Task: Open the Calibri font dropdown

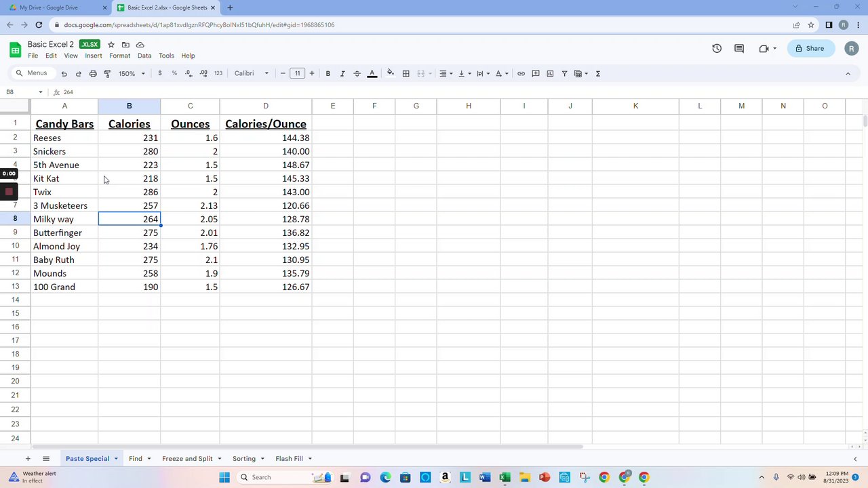Action: coord(252,73)
